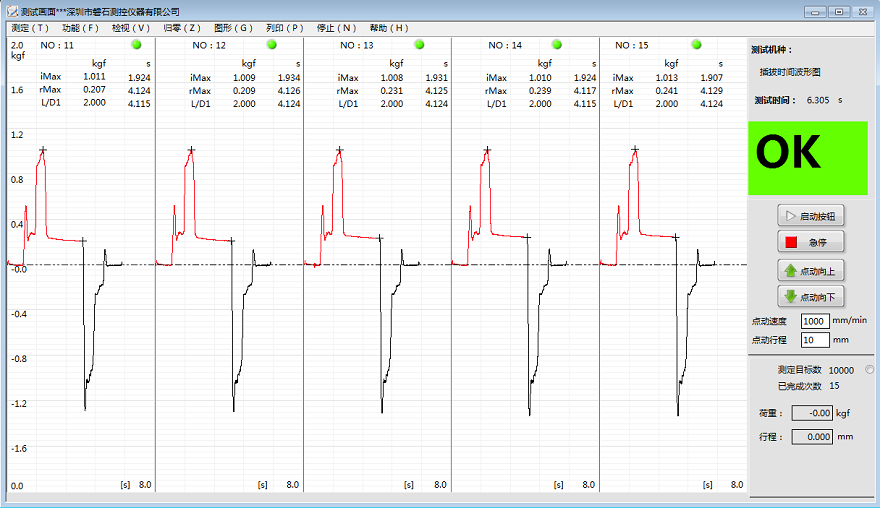Click the 荷重 load value field
Image resolution: width=880 pixels, height=508 pixels.
click(812, 413)
